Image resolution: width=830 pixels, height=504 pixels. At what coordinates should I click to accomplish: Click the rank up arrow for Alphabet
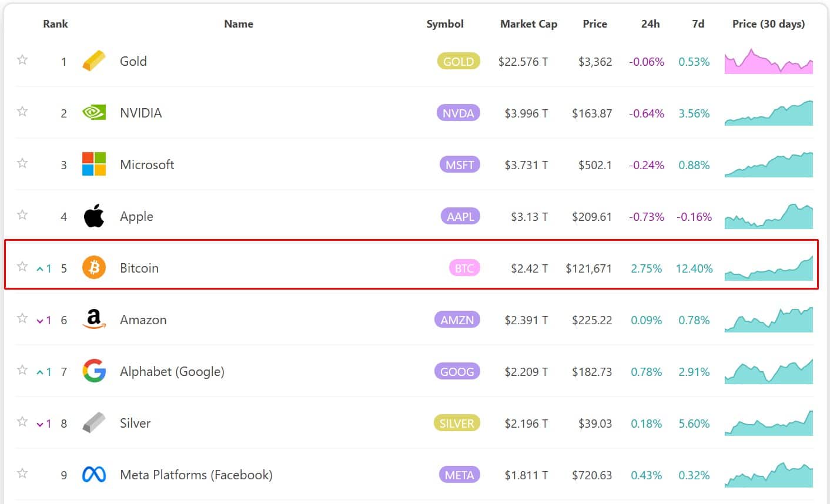click(x=40, y=372)
